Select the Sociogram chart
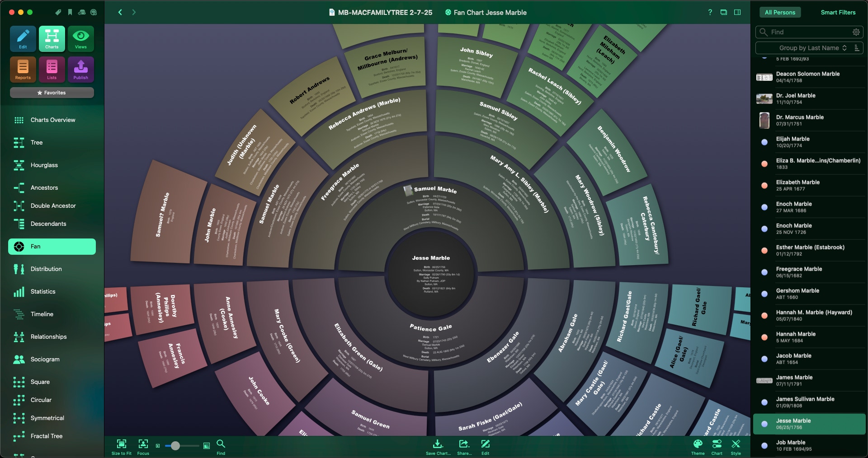The width and height of the screenshot is (868, 458). pos(52,360)
